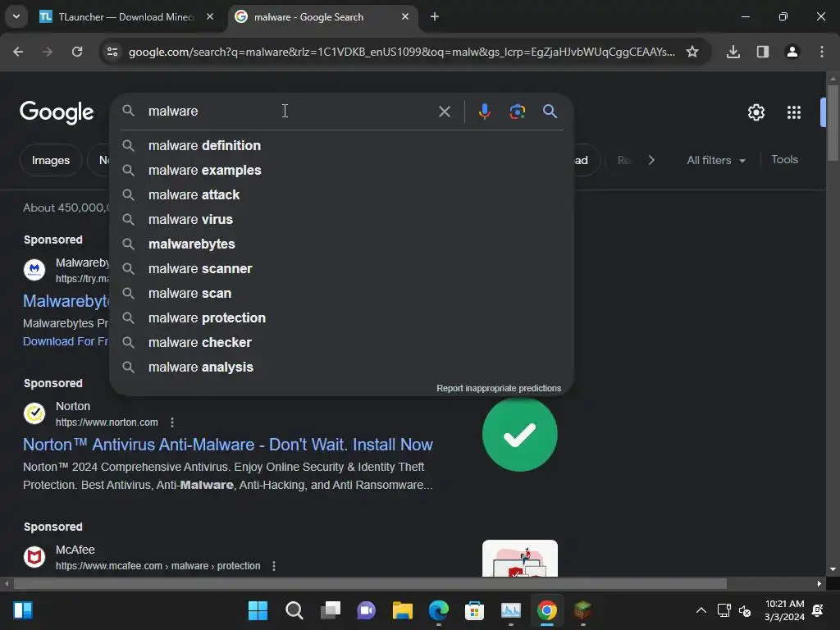Screen dimensions: 840x630
Task: Choose suggestion malware examples
Action: tap(341, 171)
